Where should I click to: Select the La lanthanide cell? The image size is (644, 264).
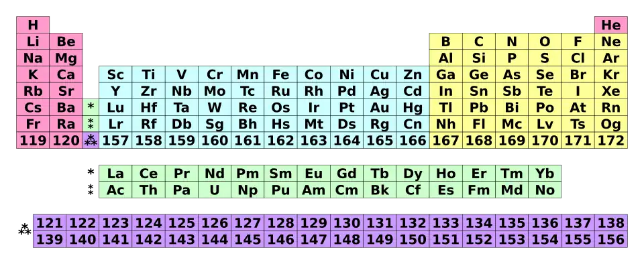click(x=115, y=174)
